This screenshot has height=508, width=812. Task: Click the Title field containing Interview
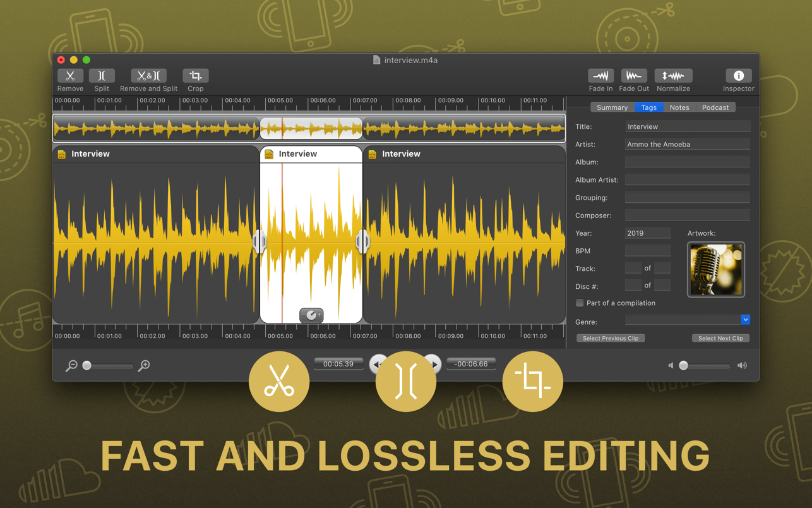pyautogui.click(x=688, y=126)
